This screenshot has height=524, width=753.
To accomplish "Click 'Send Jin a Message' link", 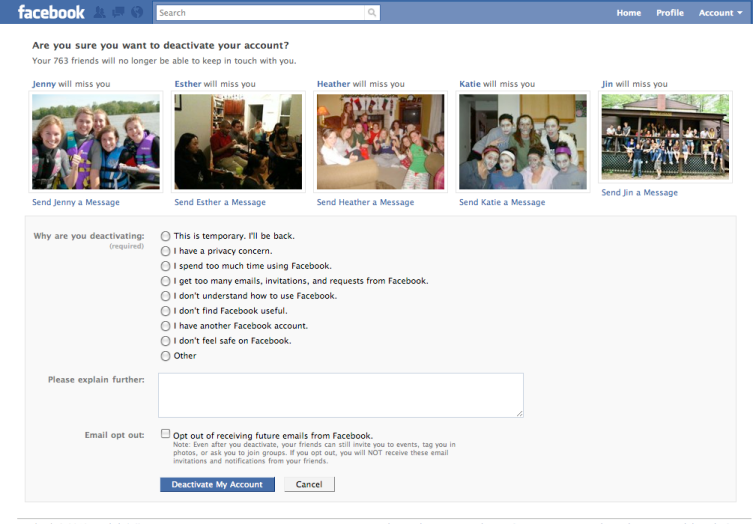I will click(639, 193).
